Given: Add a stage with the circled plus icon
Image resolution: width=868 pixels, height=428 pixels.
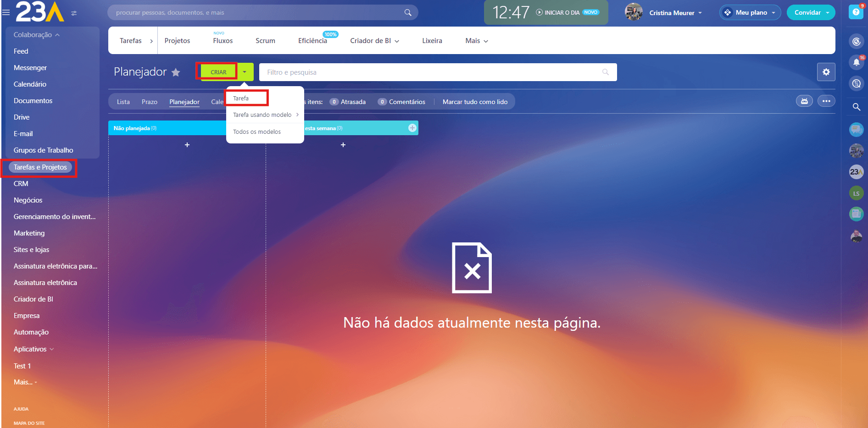Looking at the screenshot, I should (412, 128).
